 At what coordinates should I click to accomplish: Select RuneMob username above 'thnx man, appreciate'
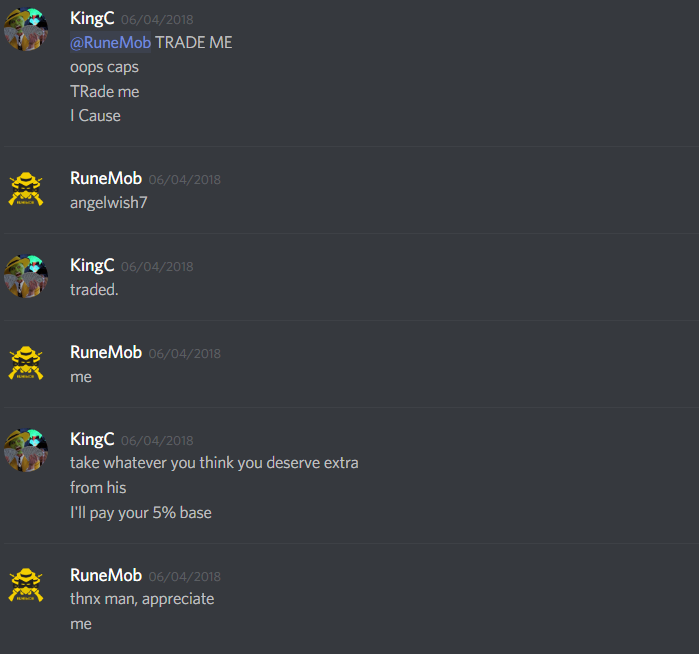(106, 575)
